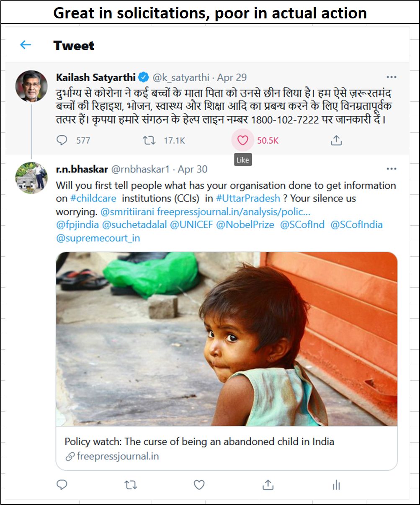
Task: Open the @k_satyarthi handle
Action: tap(181, 77)
